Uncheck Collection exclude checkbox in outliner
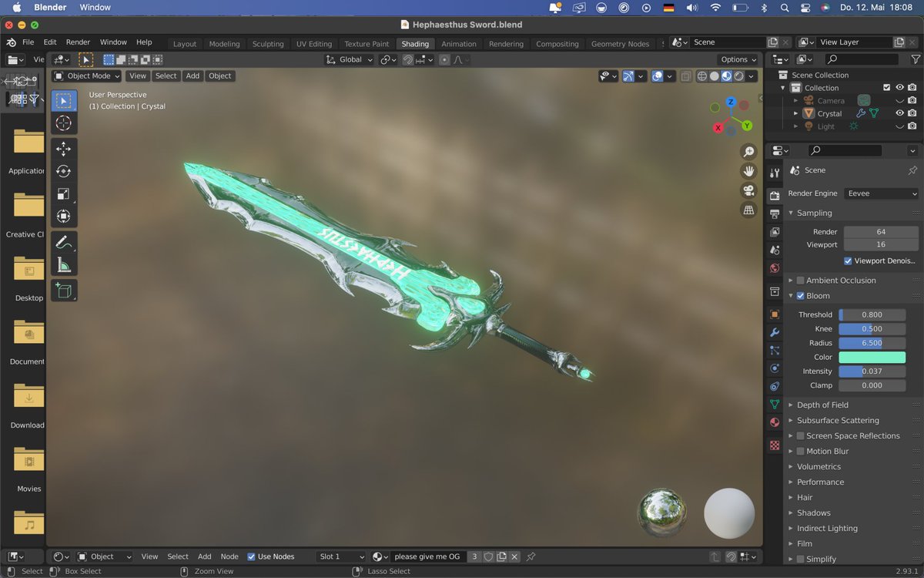The image size is (924, 578). (x=886, y=88)
